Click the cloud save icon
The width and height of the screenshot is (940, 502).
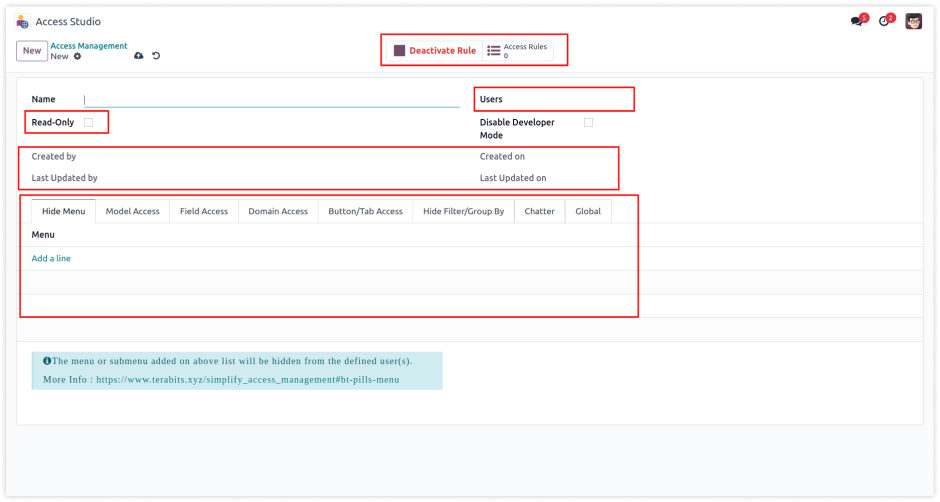[x=138, y=56]
